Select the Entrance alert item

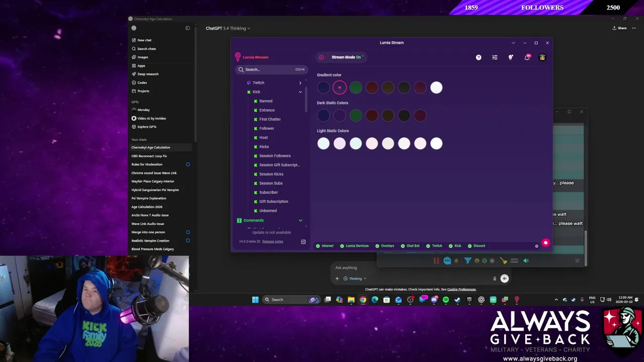pyautogui.click(x=267, y=110)
